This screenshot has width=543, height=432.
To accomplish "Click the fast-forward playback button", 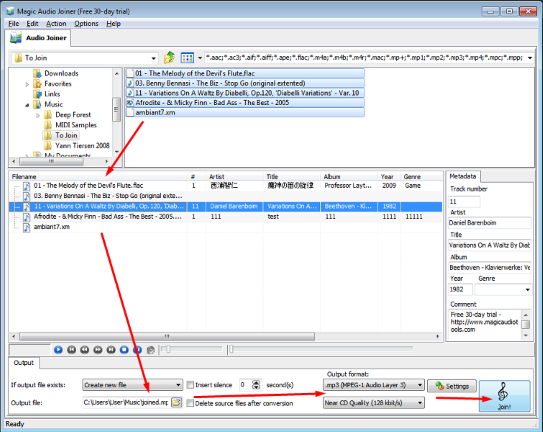I will click(x=98, y=350).
